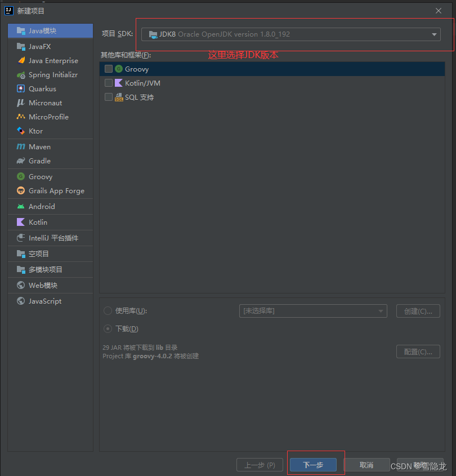456x476 pixels.
Task: Click the 下一步 button
Action: pyautogui.click(x=313, y=465)
